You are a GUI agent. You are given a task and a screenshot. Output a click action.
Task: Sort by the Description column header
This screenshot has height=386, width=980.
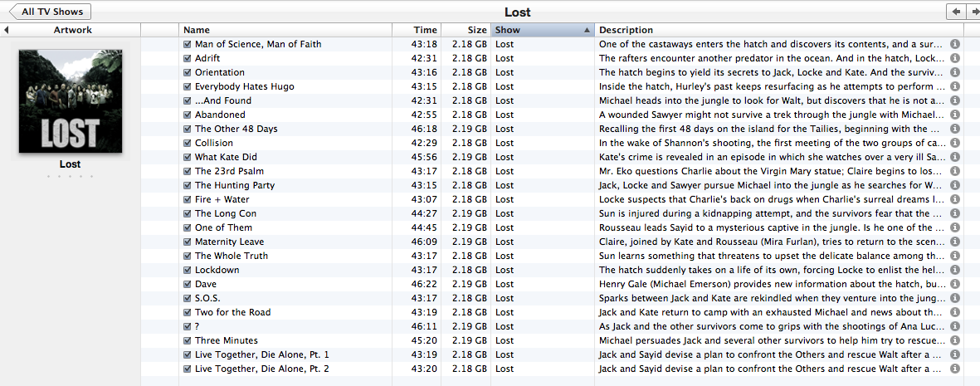[x=778, y=30]
